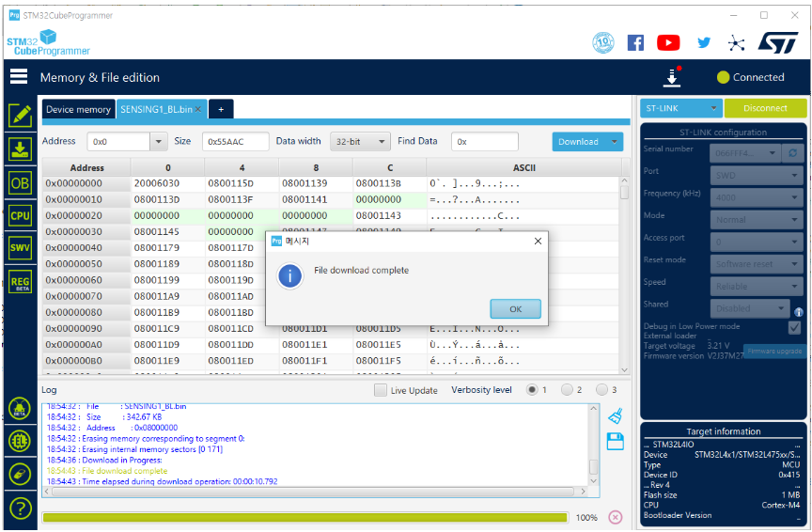
Task: Click the Connected status indicator
Action: (x=750, y=77)
